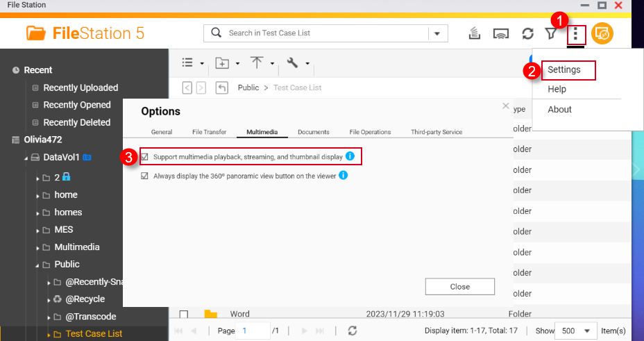
Task: Expand the Multimedia folder in tree
Action: [x=38, y=247]
